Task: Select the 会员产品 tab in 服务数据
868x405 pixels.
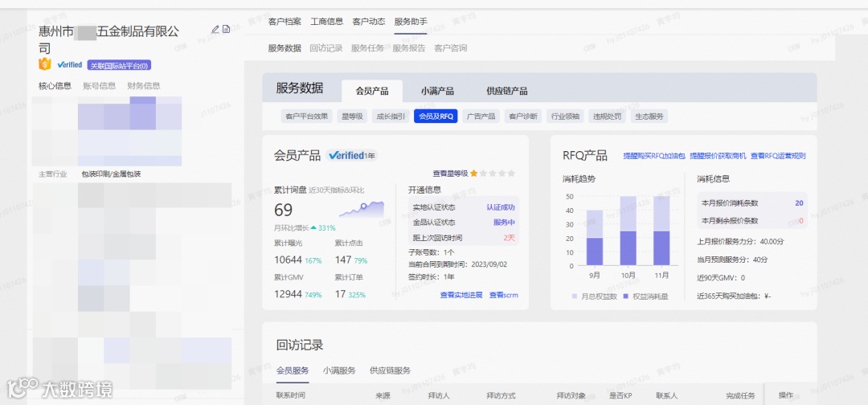Action: point(372,92)
